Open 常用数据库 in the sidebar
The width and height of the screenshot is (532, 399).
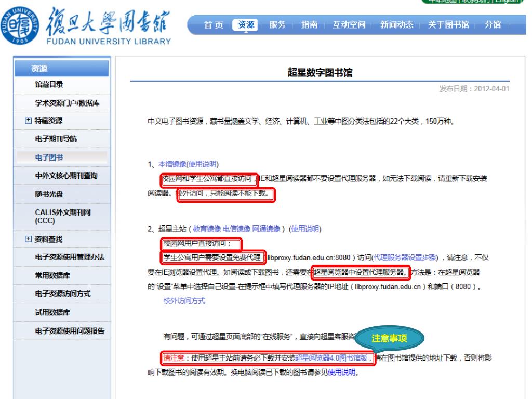pyautogui.click(x=52, y=275)
